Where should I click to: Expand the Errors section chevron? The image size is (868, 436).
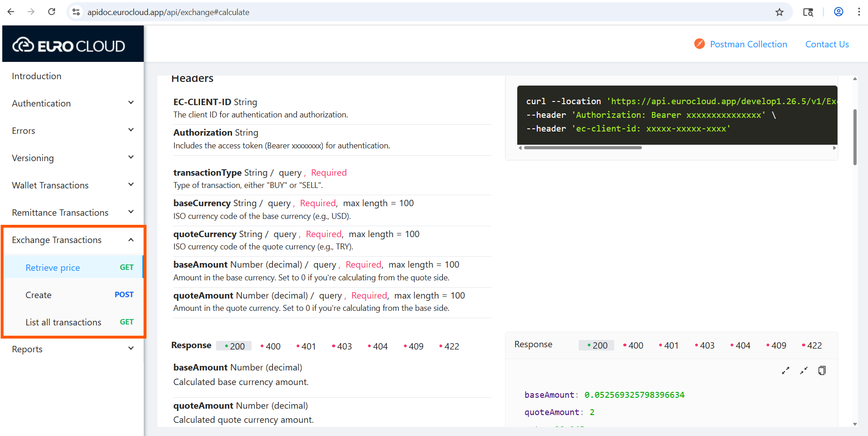(131, 130)
